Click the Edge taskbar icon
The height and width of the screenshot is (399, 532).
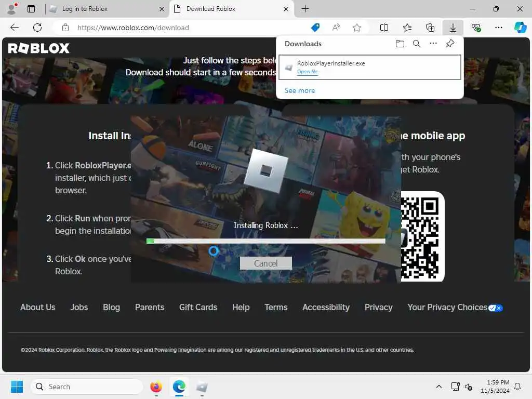tap(179, 387)
